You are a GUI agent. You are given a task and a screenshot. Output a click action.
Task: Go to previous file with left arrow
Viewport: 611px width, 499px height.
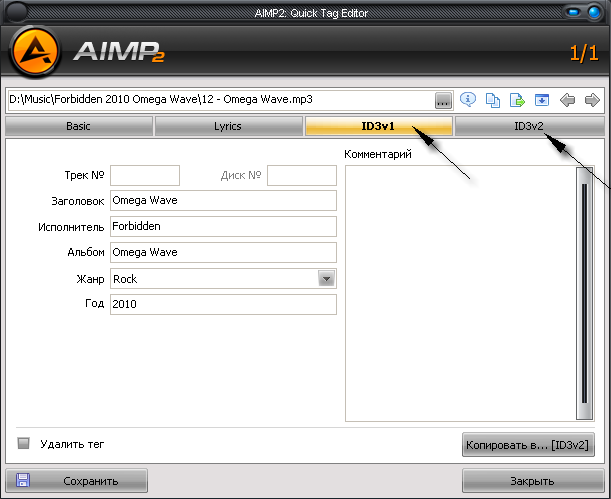pyautogui.click(x=568, y=100)
